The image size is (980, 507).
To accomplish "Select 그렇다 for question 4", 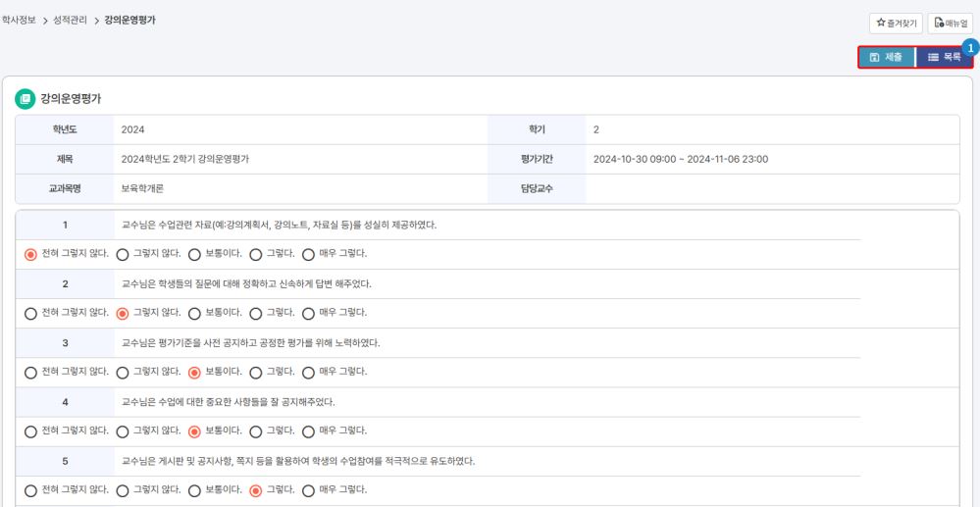I will tap(256, 431).
